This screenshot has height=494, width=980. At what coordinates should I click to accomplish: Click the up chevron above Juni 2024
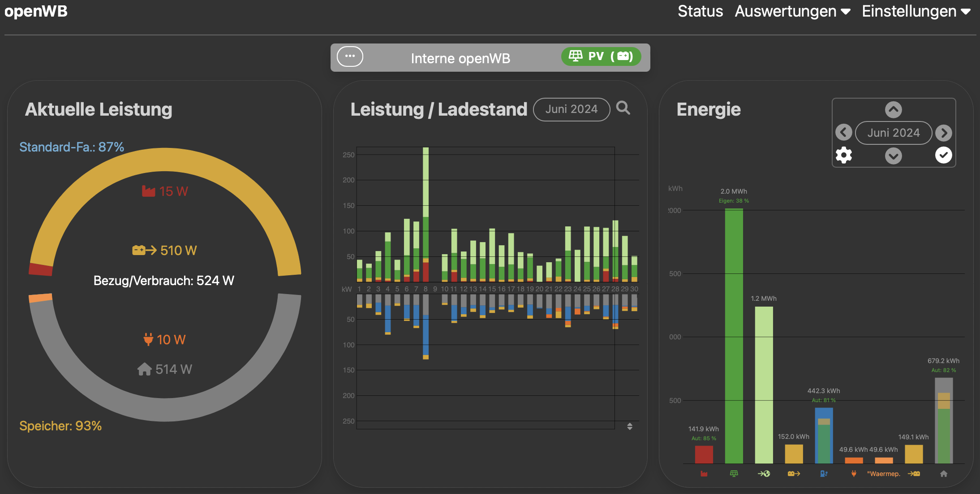click(893, 110)
